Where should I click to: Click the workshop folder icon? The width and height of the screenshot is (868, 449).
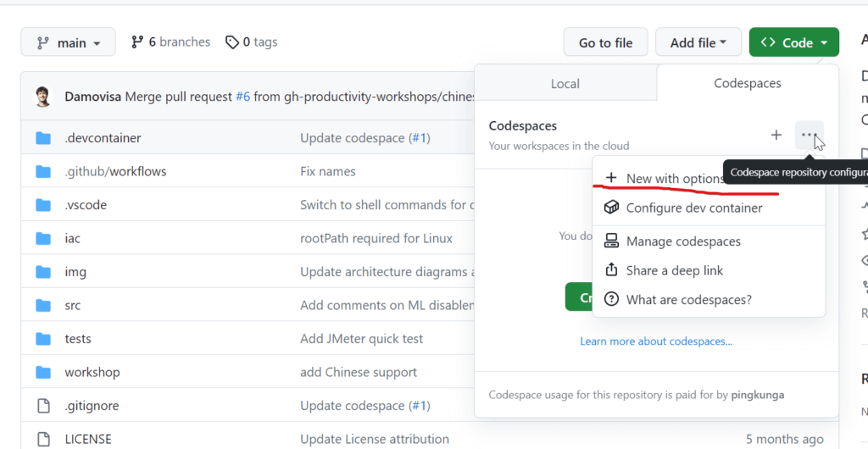click(x=43, y=372)
